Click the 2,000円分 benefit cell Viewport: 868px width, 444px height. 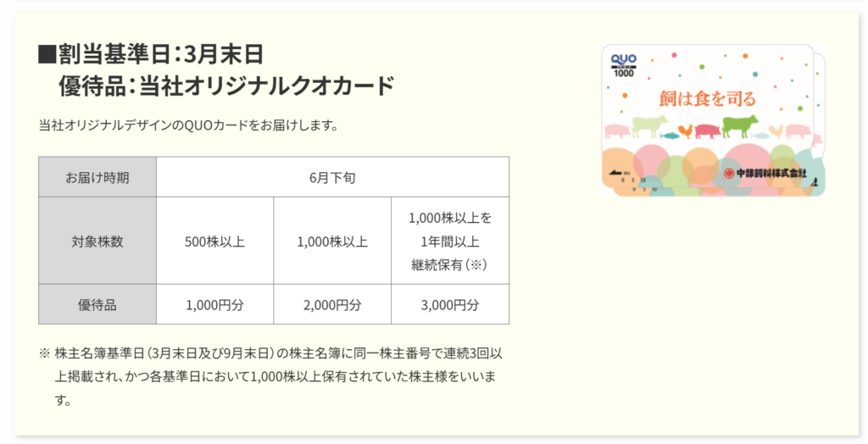(x=332, y=304)
